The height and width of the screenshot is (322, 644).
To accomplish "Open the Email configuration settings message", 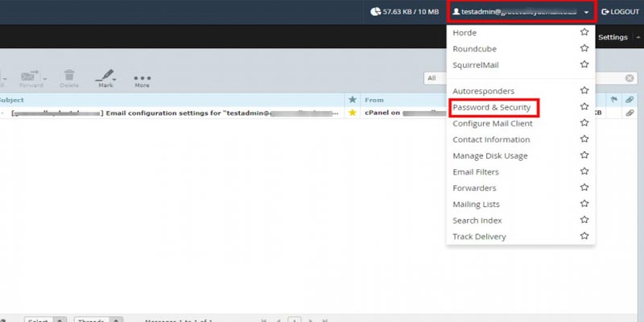I will 176,113.
